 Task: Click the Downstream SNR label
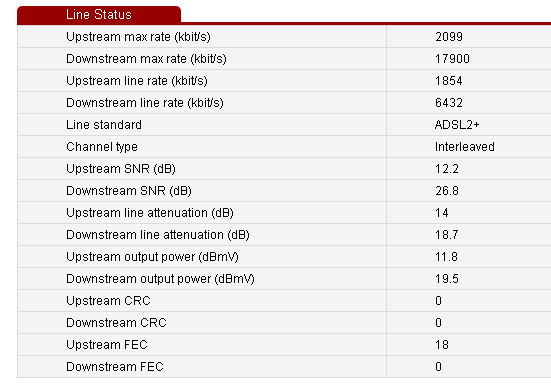coord(129,191)
